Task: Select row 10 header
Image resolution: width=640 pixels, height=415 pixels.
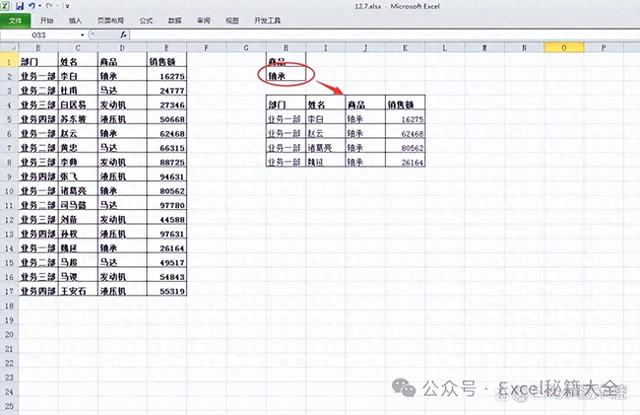Action: pos(9,191)
